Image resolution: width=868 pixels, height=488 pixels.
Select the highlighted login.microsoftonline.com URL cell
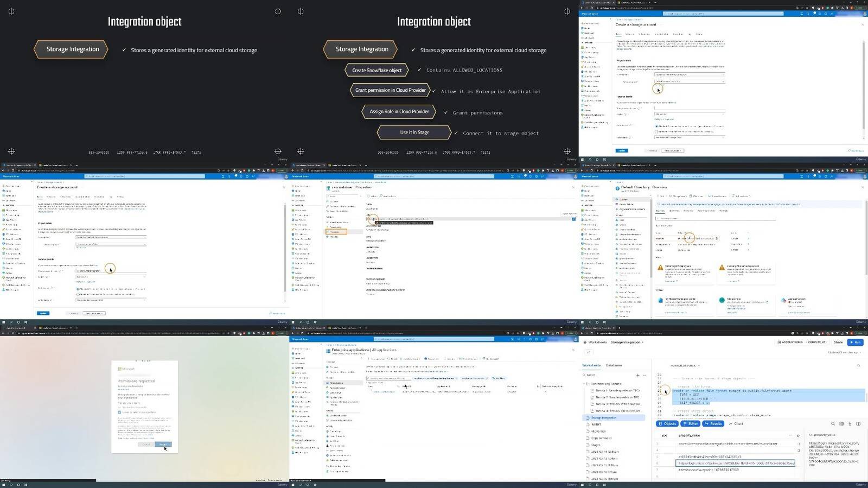[736, 463]
